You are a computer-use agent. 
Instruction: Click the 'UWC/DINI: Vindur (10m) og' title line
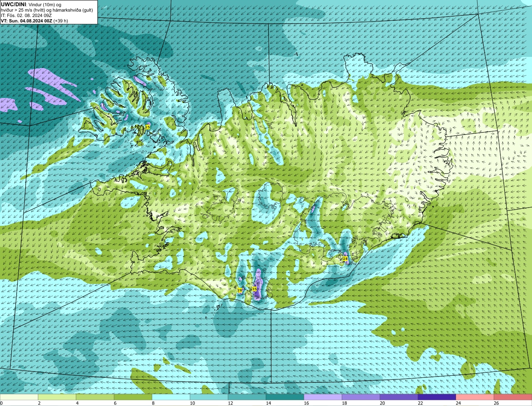31,4
